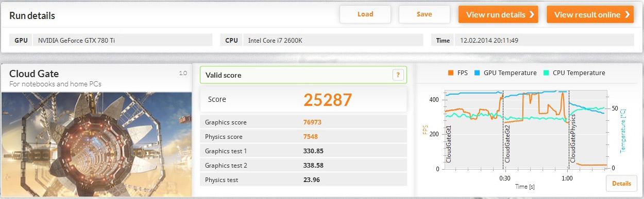This screenshot has width=644, height=199.
Task: Open View run details
Action: 498,14
